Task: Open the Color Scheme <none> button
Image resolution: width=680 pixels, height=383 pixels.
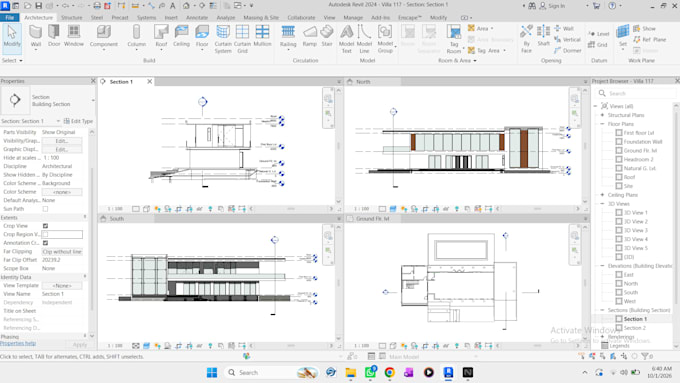Action: point(62,192)
